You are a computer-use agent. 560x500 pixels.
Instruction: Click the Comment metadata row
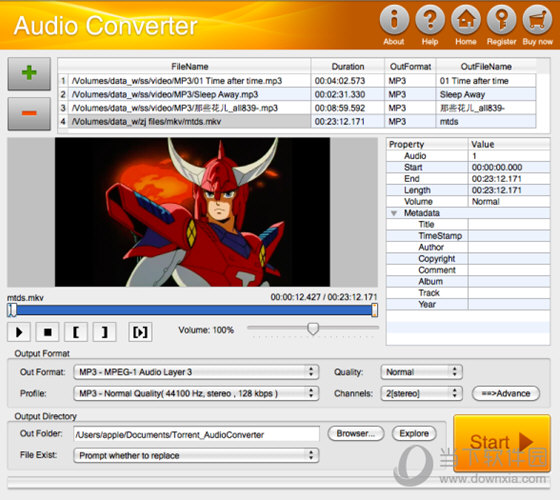click(468, 270)
